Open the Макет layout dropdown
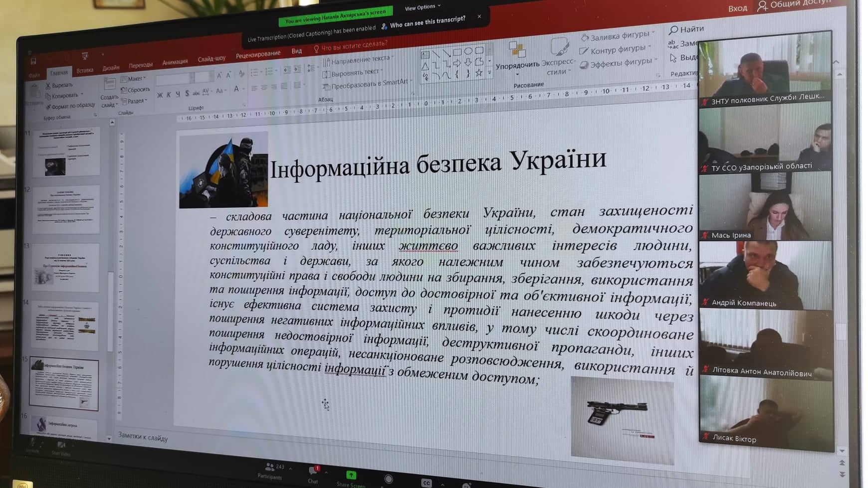Screen dimensions: 868x488 [134, 79]
